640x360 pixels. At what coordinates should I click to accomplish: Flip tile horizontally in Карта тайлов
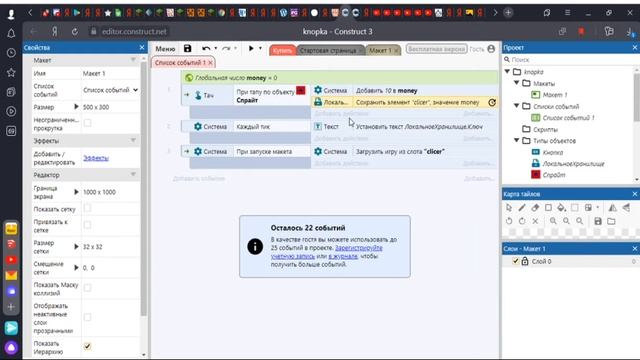[x=612, y=208]
